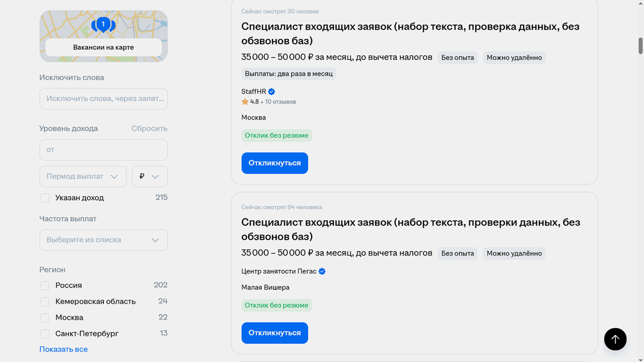The height and width of the screenshot is (362, 644).
Task: Click StaffHR verified checkmark badge
Action: tap(271, 92)
